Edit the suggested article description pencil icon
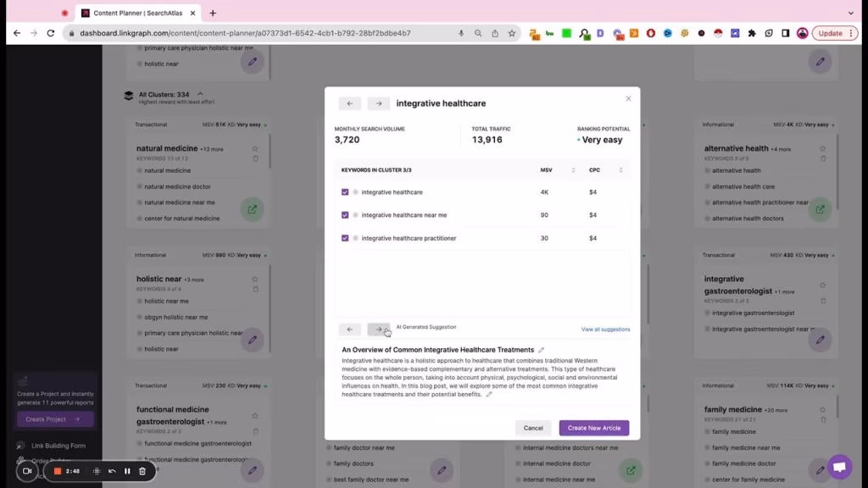 [x=489, y=395]
